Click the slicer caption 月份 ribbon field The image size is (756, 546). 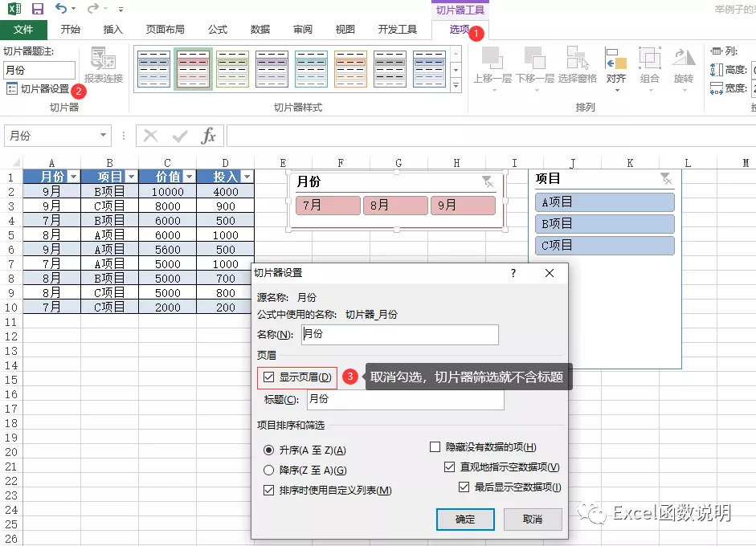(x=39, y=71)
